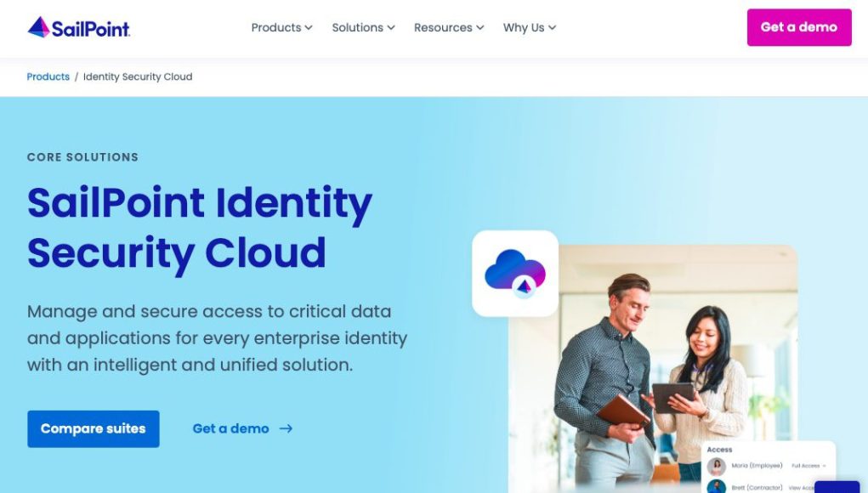868x493 pixels.
Task: Follow the blue Get a demo text link
Action: click(x=231, y=428)
